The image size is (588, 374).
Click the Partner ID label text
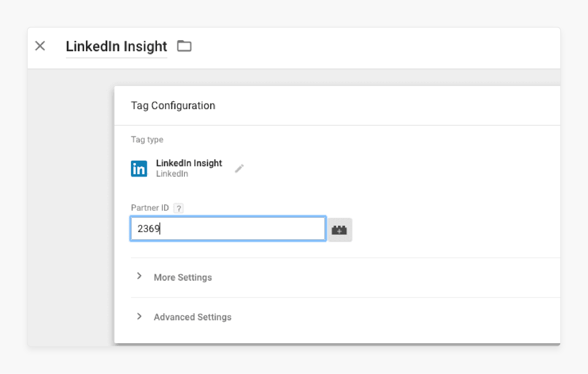150,208
